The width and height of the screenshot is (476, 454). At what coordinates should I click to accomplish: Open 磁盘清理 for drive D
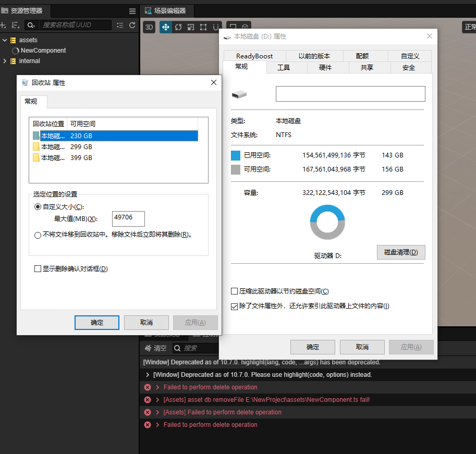click(x=401, y=252)
